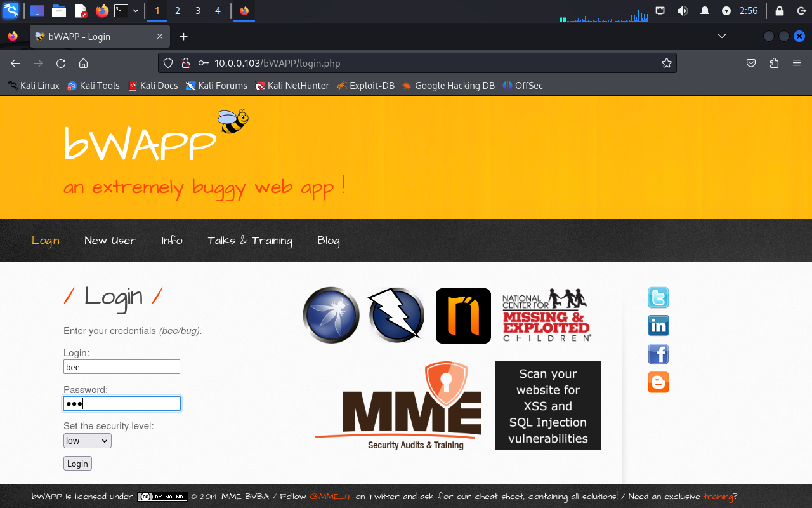Image resolution: width=812 pixels, height=508 pixels.
Task: Open the Firefox extensions icon
Action: [774, 63]
